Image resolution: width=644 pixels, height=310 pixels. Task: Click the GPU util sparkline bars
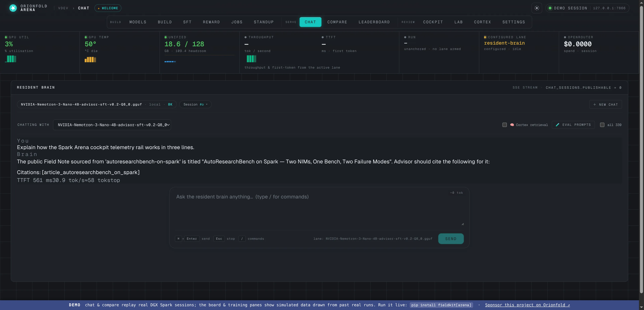point(11,59)
